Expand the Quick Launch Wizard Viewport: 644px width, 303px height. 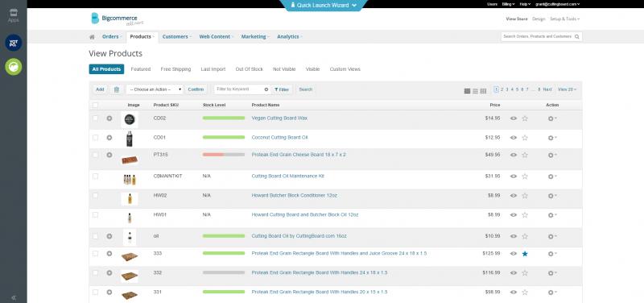pos(324,6)
